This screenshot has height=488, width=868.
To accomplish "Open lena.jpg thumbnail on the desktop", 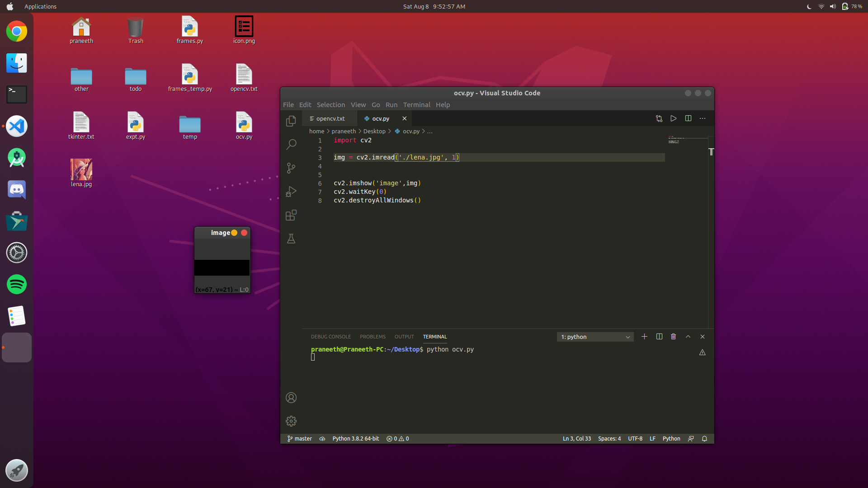I will (x=81, y=169).
